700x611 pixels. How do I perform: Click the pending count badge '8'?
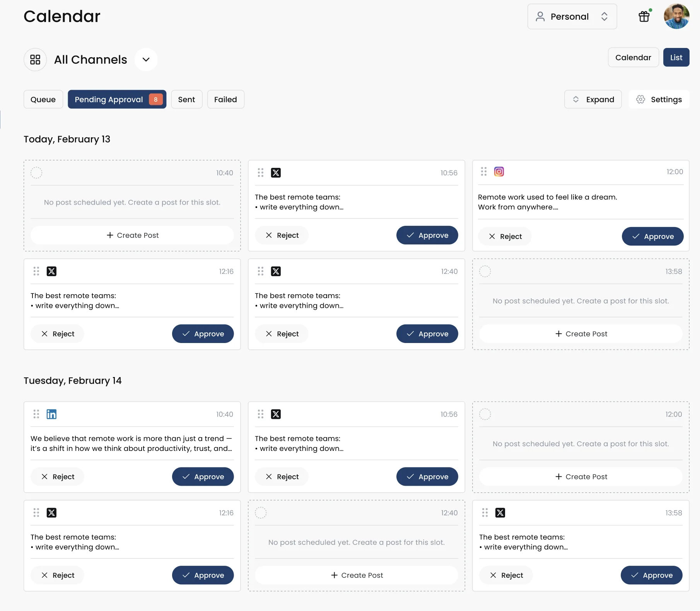pos(155,99)
